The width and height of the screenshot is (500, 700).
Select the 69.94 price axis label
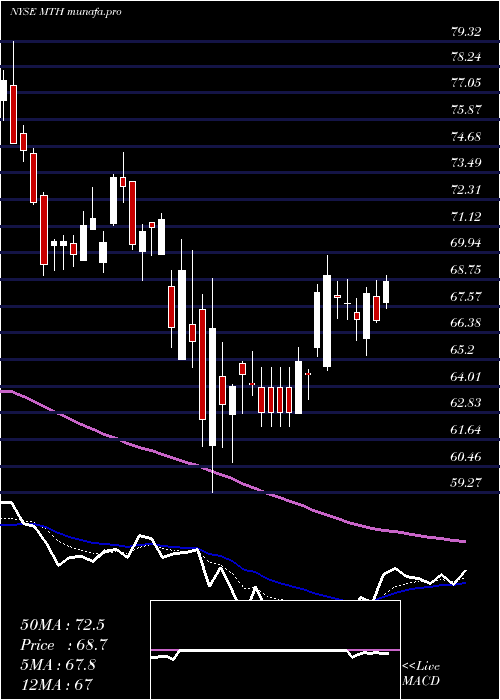pos(466,243)
